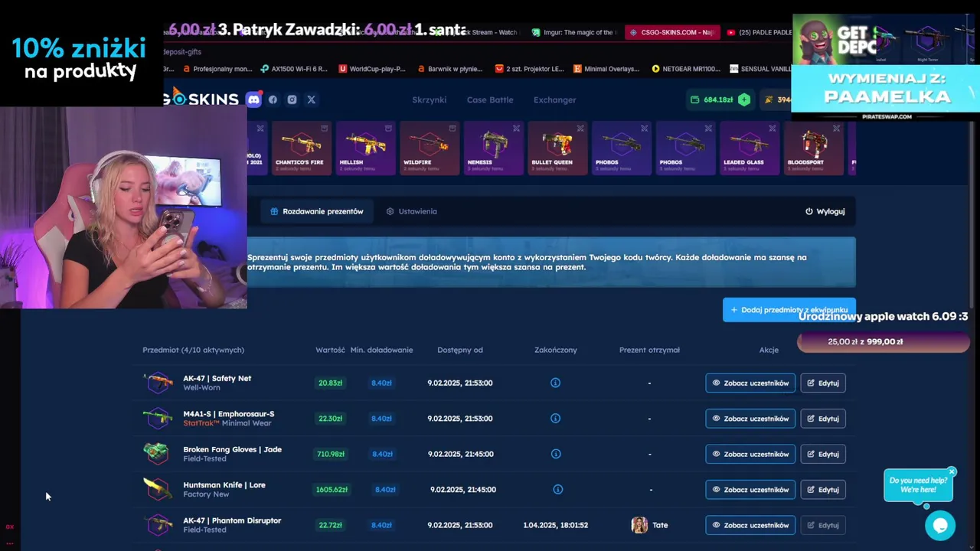Click the Prezent otrzymał column header
This screenshot has height=551, width=980.
(649, 350)
